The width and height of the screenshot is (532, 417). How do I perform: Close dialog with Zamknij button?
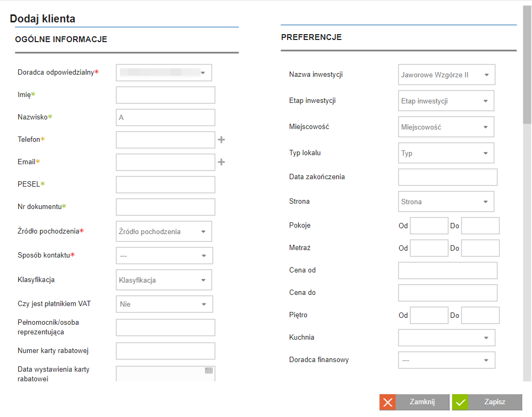pos(415,403)
